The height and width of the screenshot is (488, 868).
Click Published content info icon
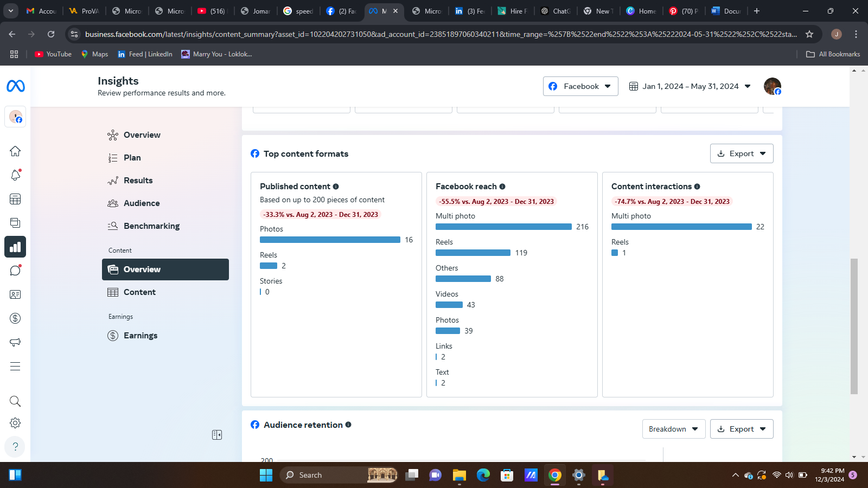point(336,187)
